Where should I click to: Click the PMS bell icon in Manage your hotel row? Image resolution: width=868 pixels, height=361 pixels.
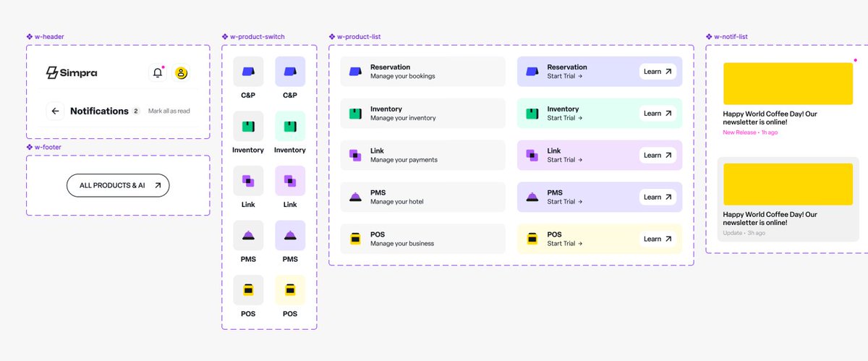pyautogui.click(x=355, y=197)
